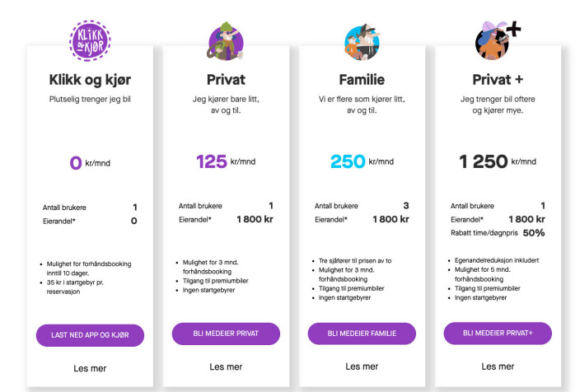Select the Klikk og kjør plan heading

(90, 80)
